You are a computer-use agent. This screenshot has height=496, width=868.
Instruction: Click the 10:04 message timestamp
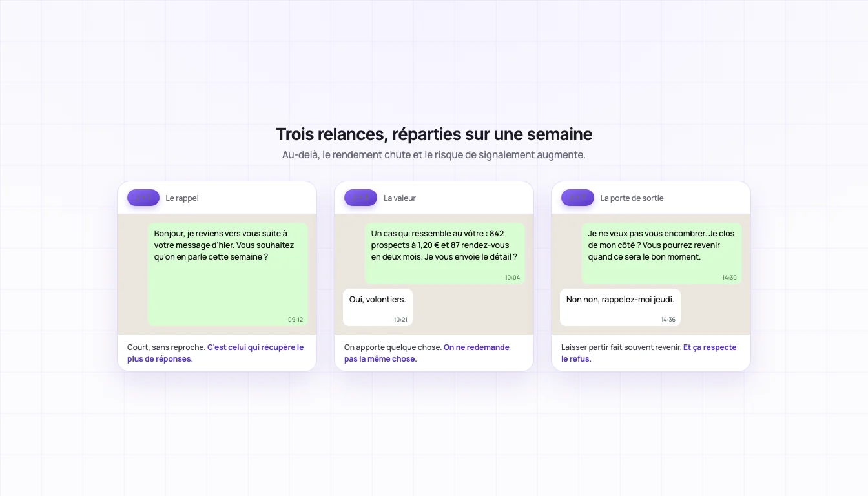point(512,278)
